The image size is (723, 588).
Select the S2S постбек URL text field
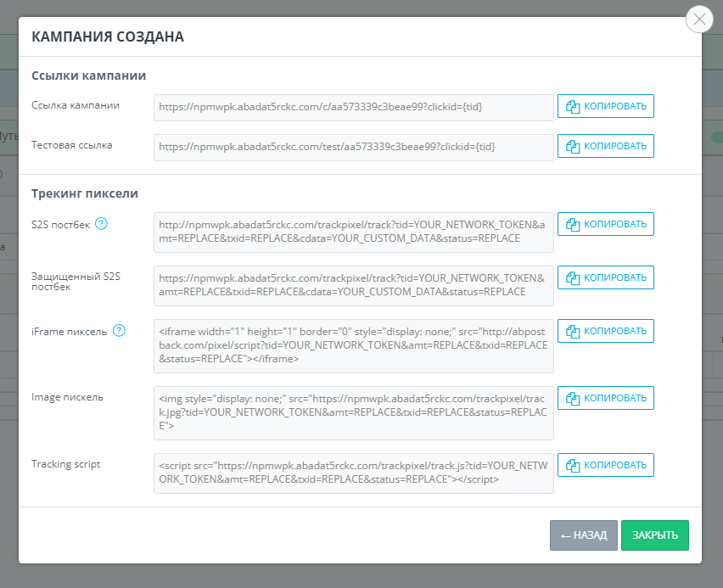point(353,232)
